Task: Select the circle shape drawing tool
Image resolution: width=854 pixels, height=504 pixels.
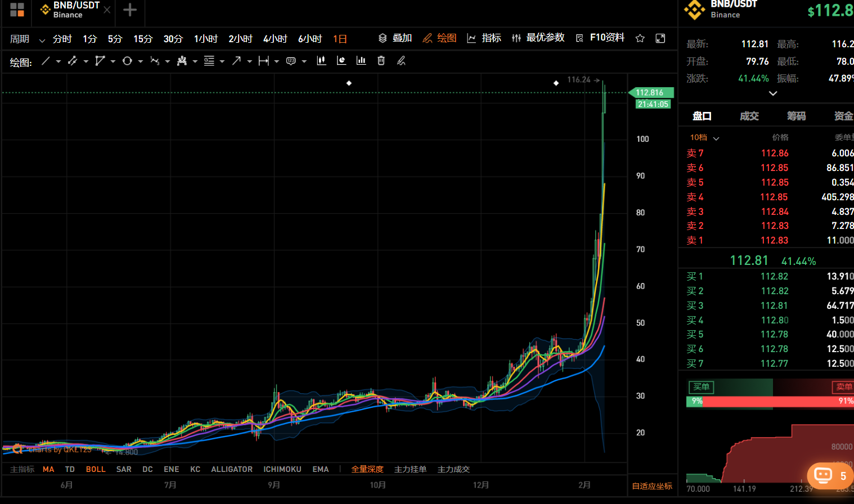Action: pos(127,61)
